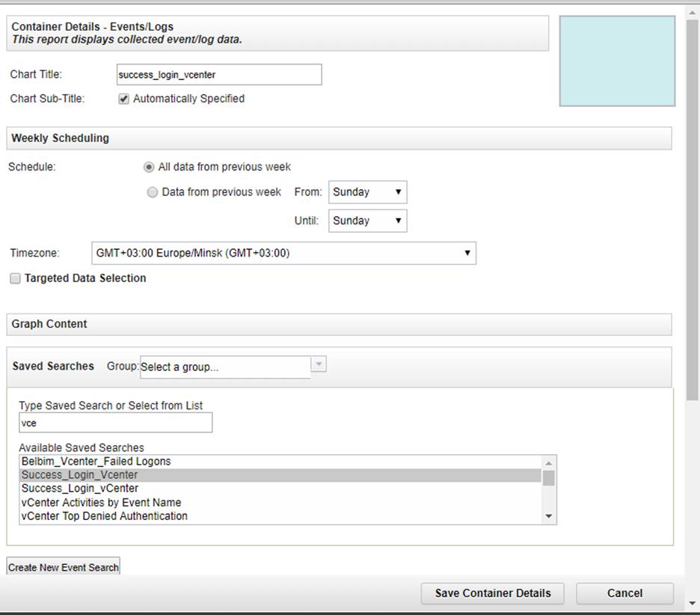Viewport: 700px width, 615px height.
Task: Click the main window vertical scrollbar thumb
Action: 693,210
